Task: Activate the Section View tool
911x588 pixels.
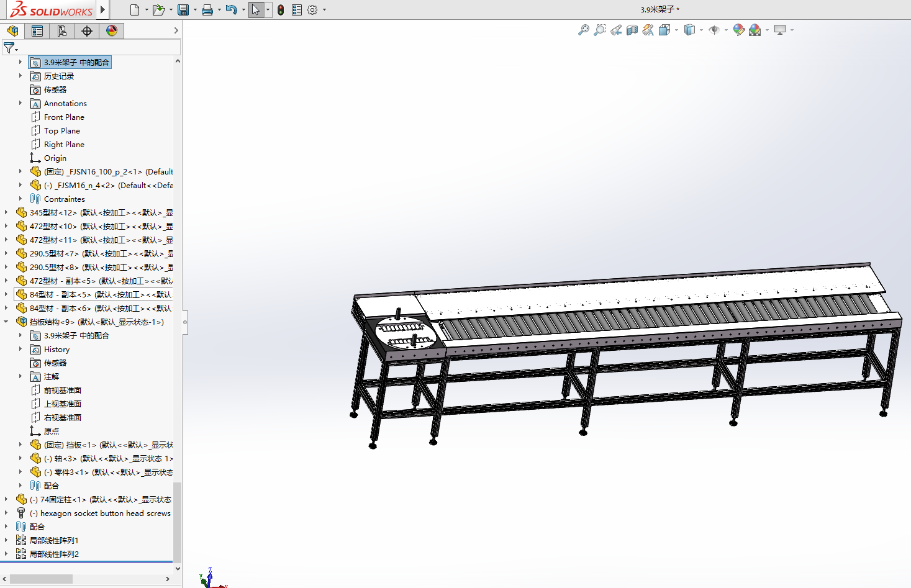Action: [x=632, y=30]
